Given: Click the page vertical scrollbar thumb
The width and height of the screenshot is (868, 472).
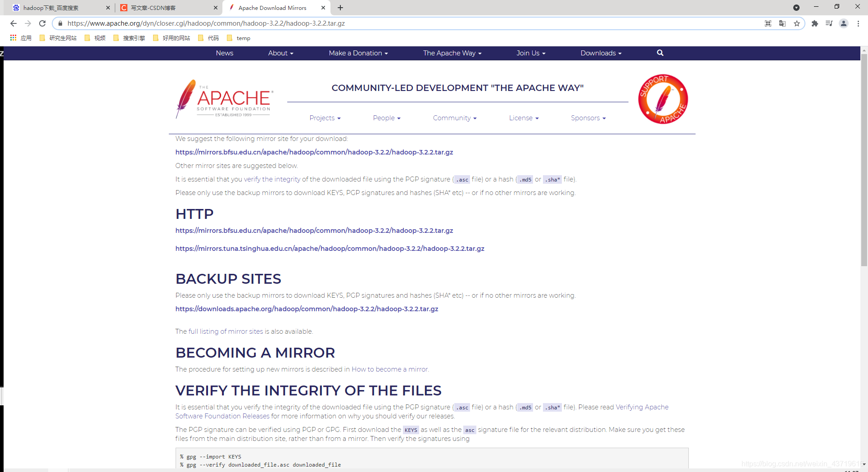Looking at the screenshot, I should coord(864,160).
